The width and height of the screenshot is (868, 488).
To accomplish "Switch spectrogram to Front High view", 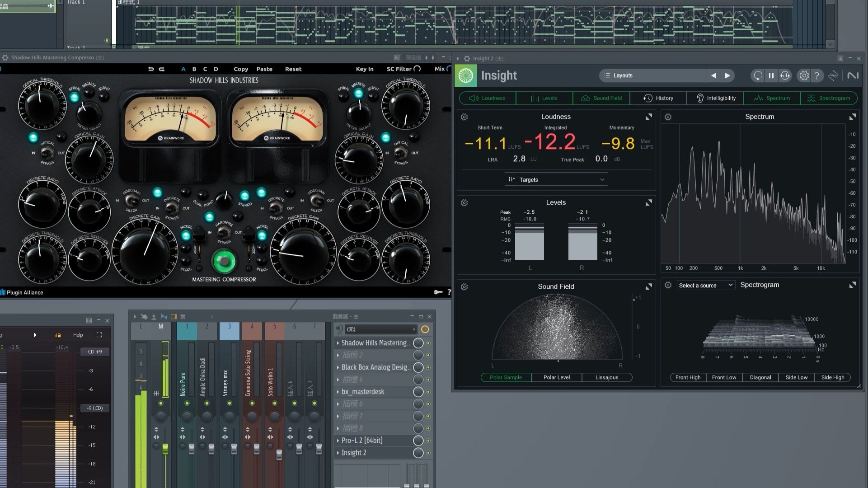I will [688, 377].
